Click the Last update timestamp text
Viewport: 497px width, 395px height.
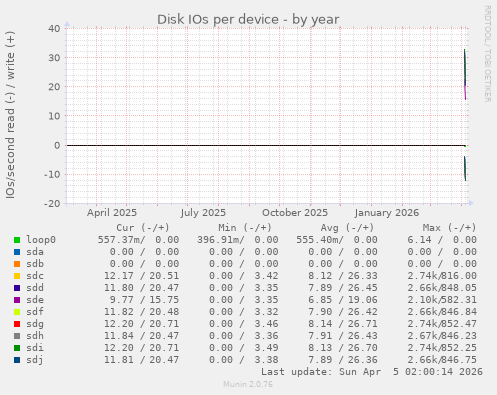coord(372,372)
